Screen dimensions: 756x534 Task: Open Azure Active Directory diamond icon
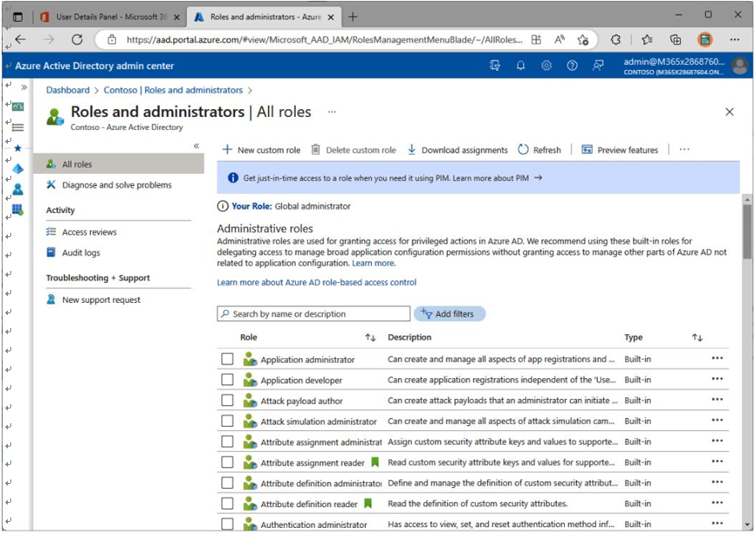[18, 169]
